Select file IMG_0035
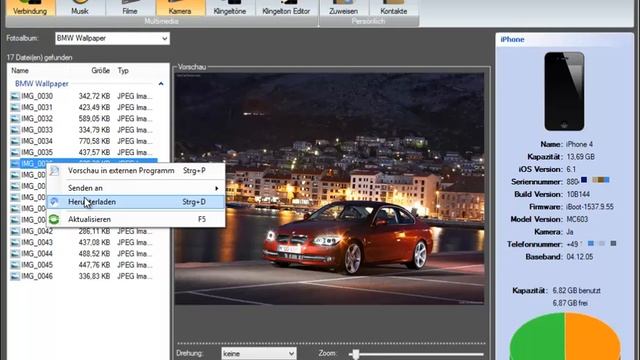The width and height of the screenshot is (640, 360). (x=37, y=152)
